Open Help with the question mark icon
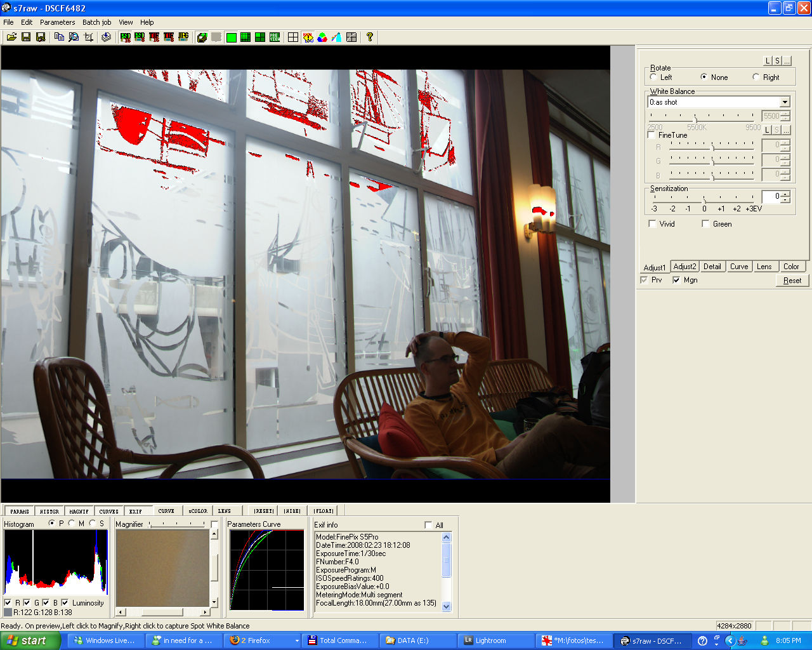This screenshot has width=812, height=650. click(369, 37)
